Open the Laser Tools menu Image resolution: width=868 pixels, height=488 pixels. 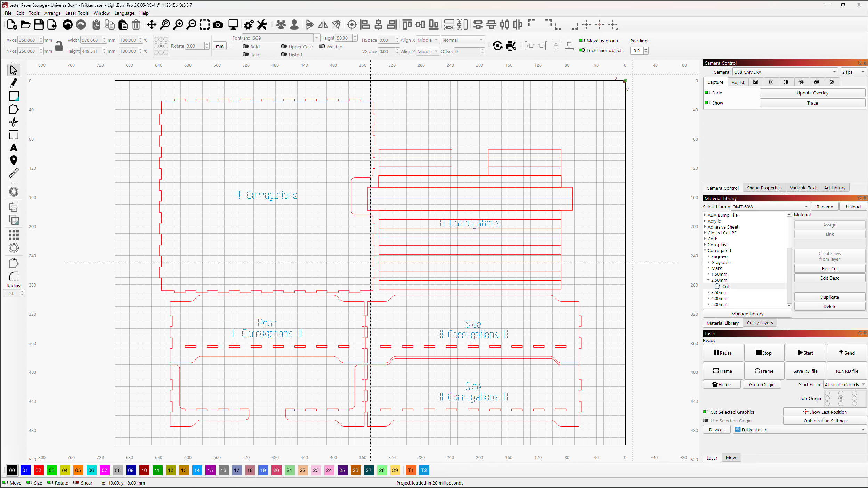tap(77, 13)
